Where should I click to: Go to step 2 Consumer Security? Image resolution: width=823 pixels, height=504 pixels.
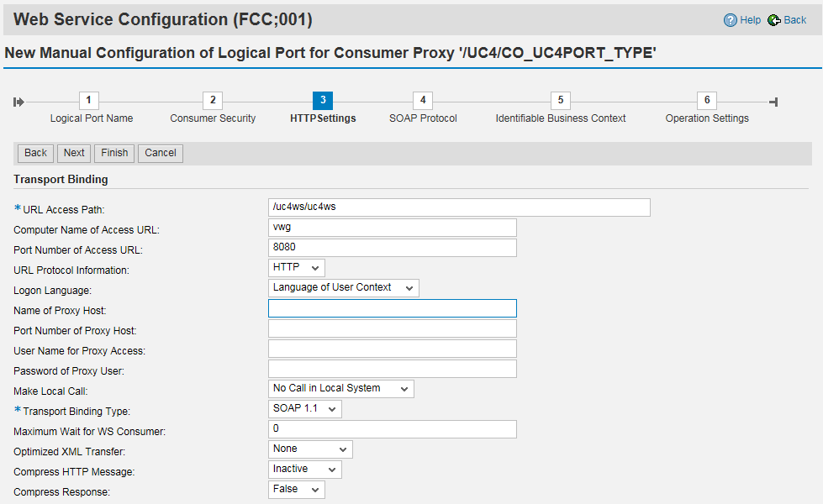[x=213, y=101]
